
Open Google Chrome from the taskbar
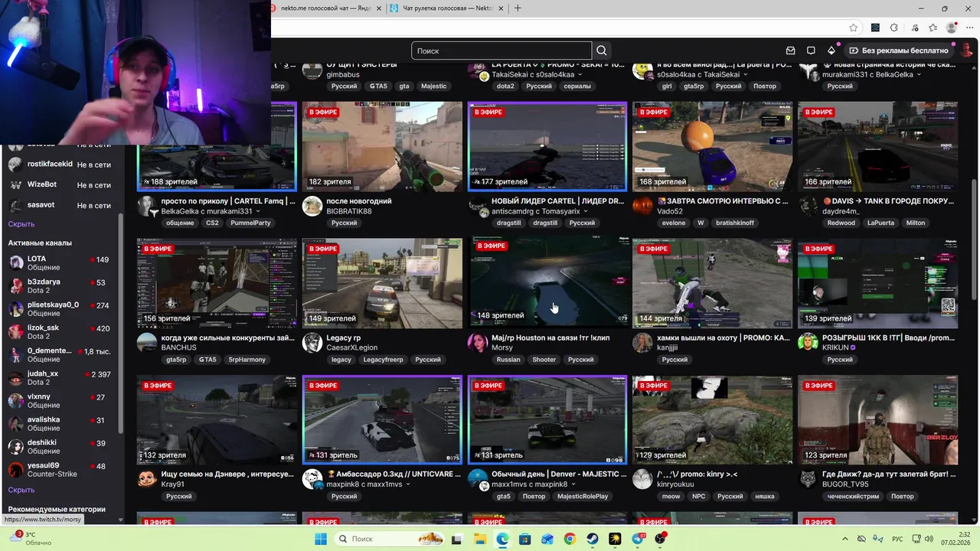tap(570, 539)
